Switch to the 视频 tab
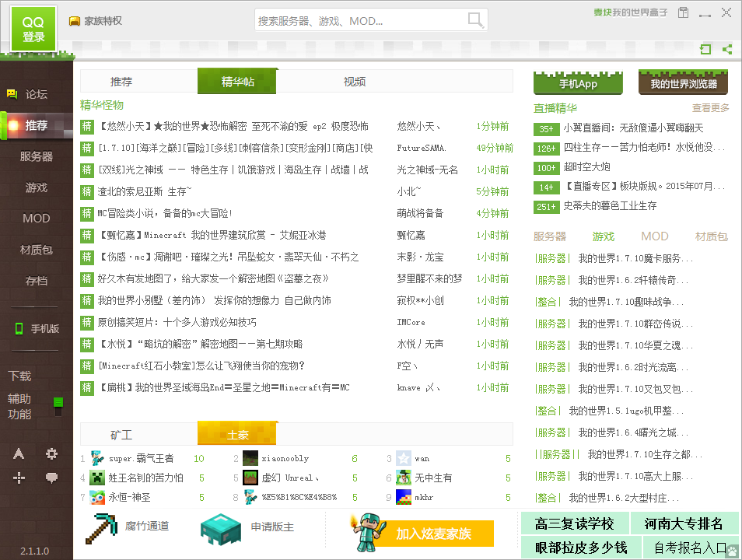 pyautogui.click(x=355, y=82)
